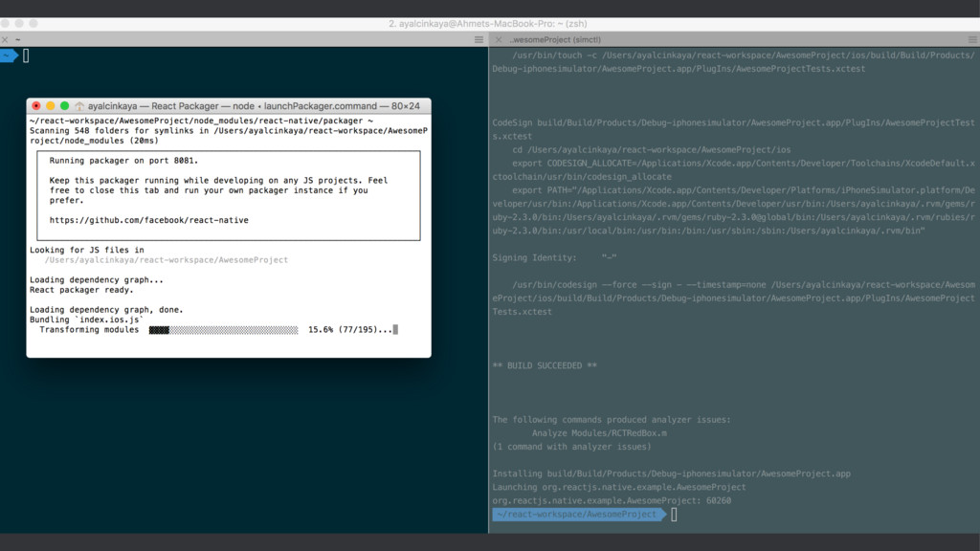Click the left pane terminal cursor
The width and height of the screenshot is (980, 551).
[26, 55]
